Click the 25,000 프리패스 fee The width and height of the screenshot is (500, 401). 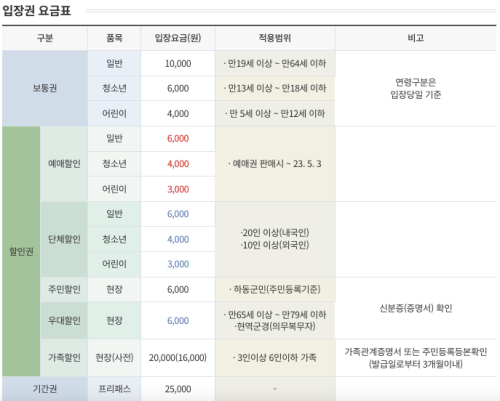tap(178, 389)
